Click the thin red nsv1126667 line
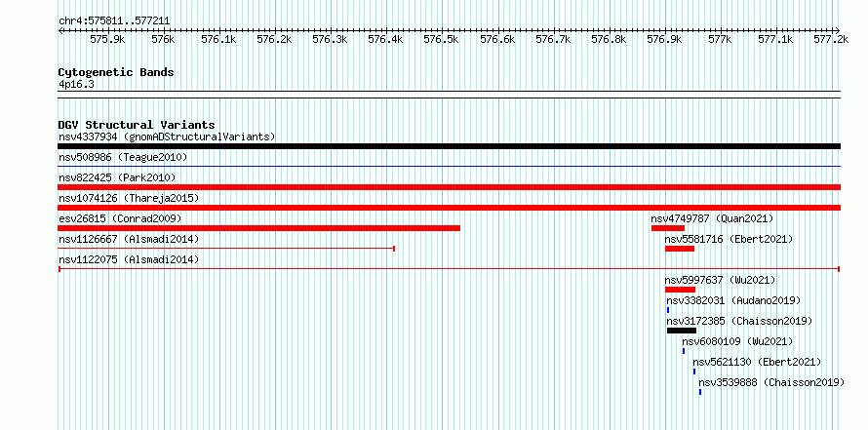The image size is (868, 430). coord(226,249)
